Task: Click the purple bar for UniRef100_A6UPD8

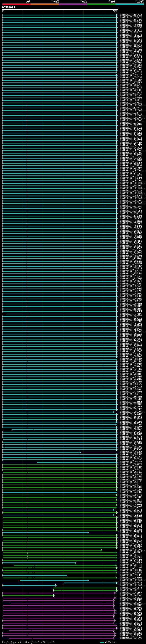Action: click(62, 631)
